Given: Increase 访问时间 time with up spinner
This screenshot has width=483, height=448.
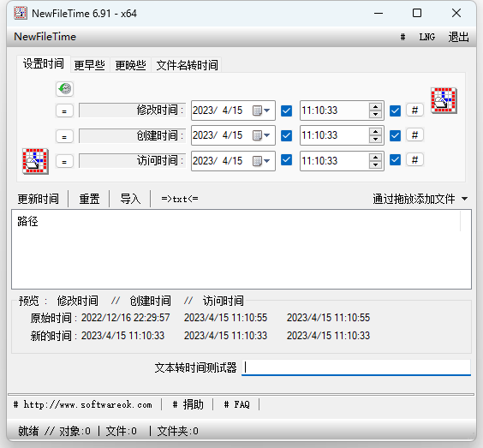Looking at the screenshot, I should 375,157.
